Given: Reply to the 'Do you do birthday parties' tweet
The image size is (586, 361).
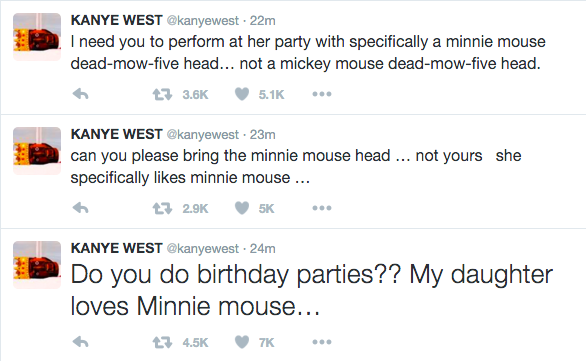Looking at the screenshot, I should pyautogui.click(x=80, y=342).
